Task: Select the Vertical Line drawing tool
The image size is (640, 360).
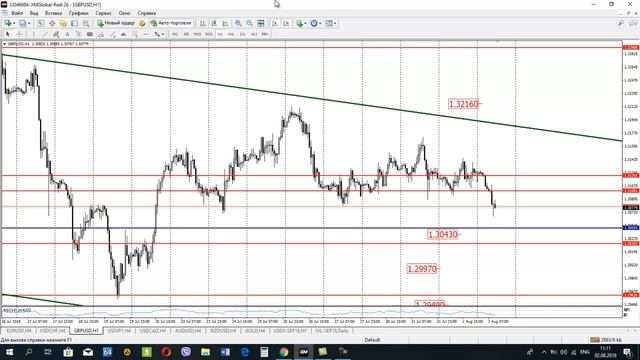Action: [x=33, y=34]
